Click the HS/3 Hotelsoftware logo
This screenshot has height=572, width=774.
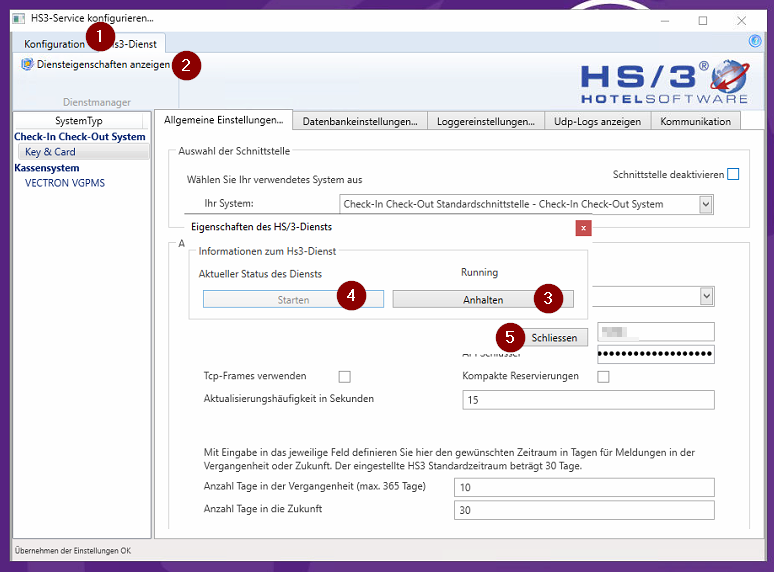pos(664,81)
